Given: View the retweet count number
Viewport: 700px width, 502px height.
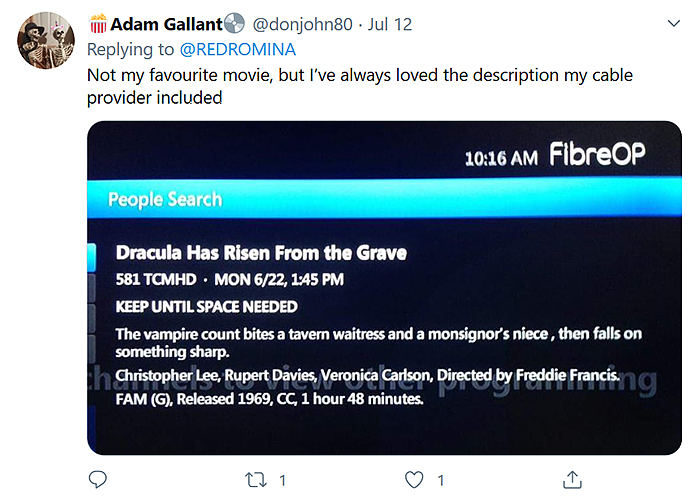Looking at the screenshot, I should tap(283, 480).
